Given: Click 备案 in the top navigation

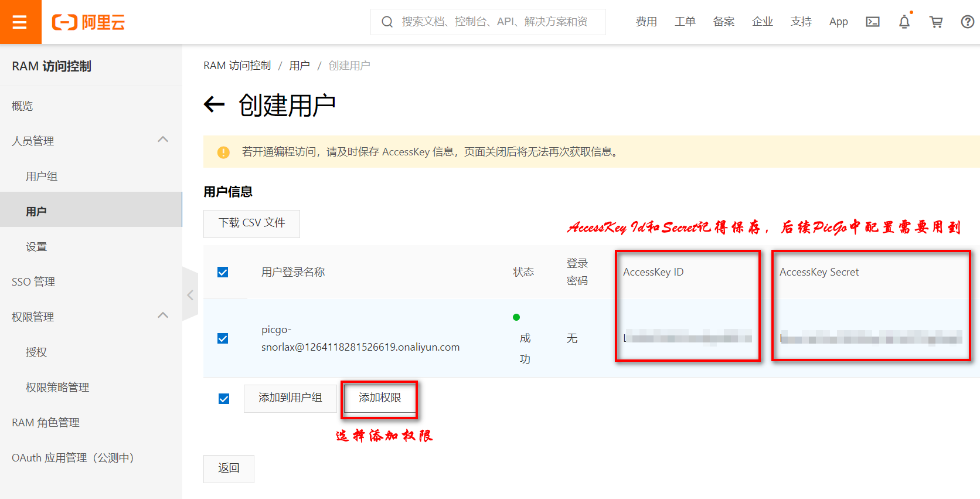Looking at the screenshot, I should (724, 22).
